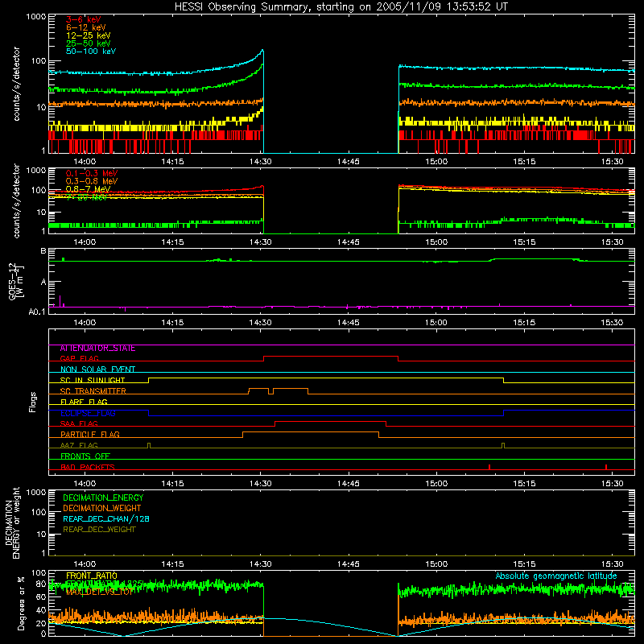Click the 0.3-0.8 MeV legend label
The width and height of the screenshot is (644, 644).
click(x=92, y=181)
